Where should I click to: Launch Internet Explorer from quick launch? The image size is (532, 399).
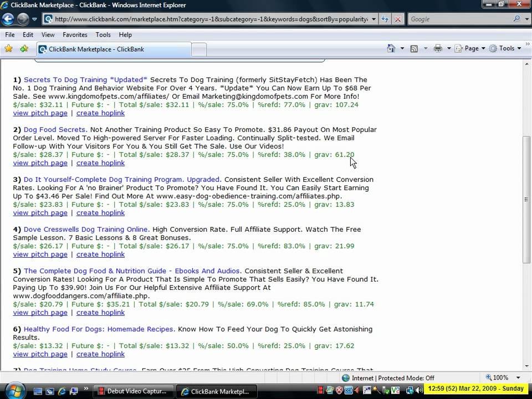[x=62, y=391]
